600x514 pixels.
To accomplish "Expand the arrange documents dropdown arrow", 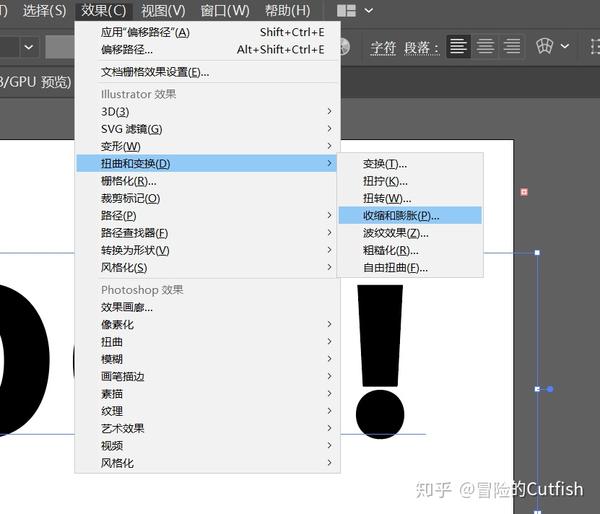I will coord(368,11).
